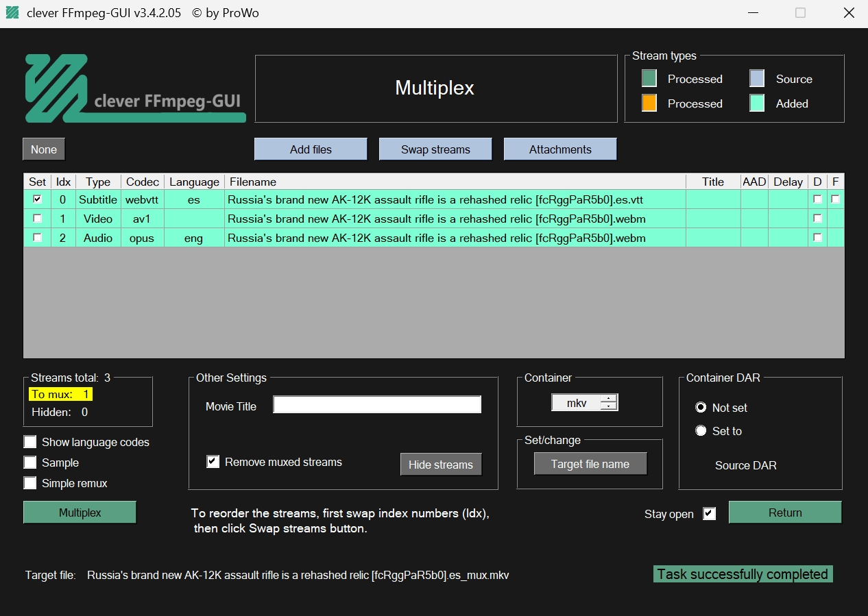Click the Multiplex button at bottom left
Viewport: 868px width, 616px height.
(80, 513)
